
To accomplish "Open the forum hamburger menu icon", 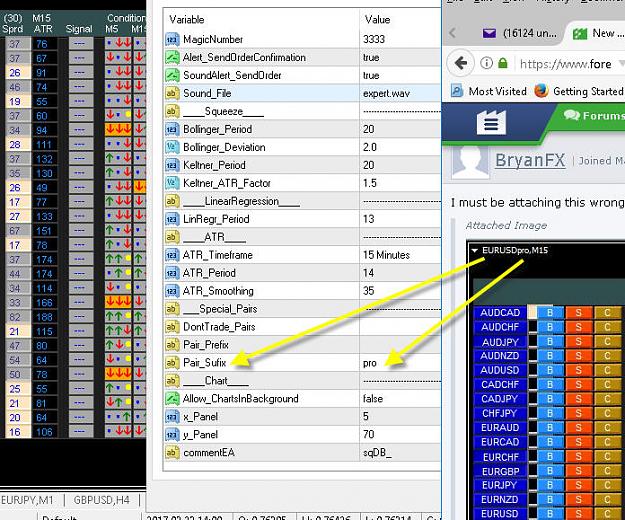I will tap(491, 123).
